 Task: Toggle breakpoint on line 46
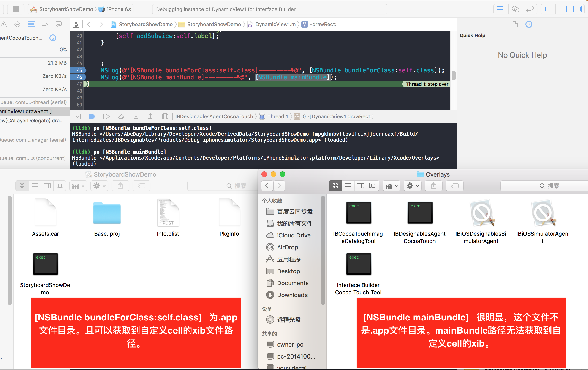78,77
